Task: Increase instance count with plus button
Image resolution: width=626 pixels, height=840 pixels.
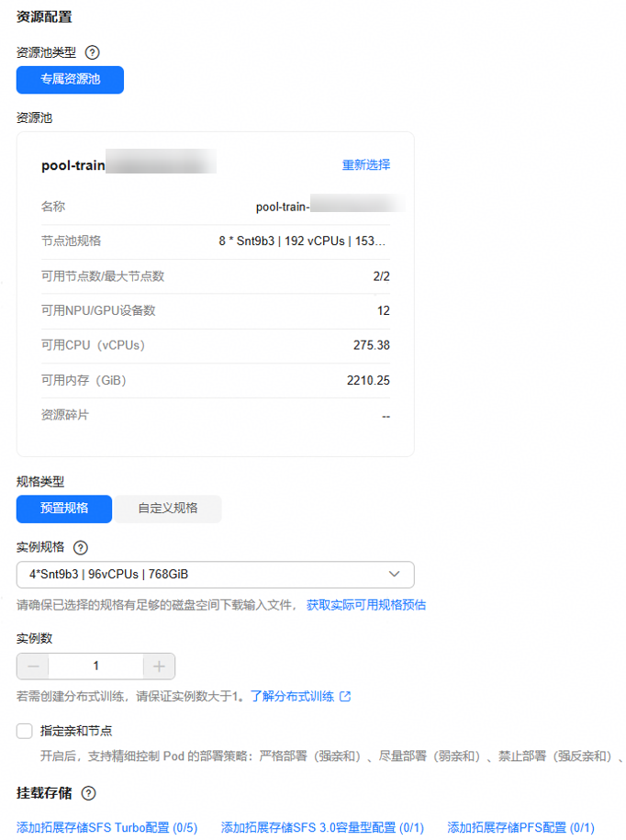Action: coord(159,666)
